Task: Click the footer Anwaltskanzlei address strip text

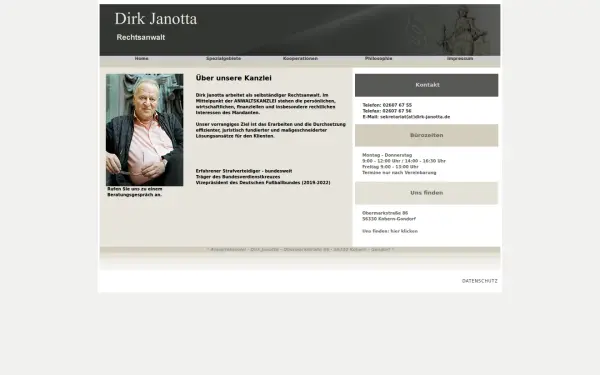Action: point(300,249)
